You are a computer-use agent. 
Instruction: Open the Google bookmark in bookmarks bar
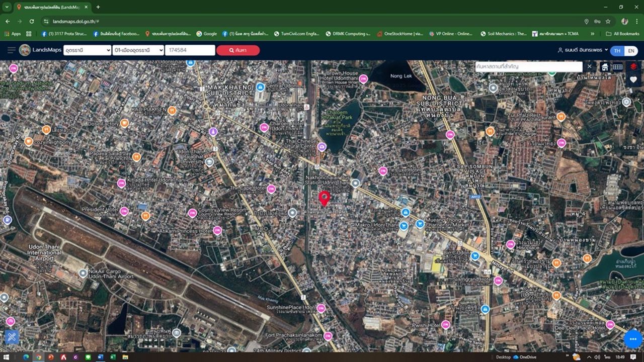click(x=207, y=34)
